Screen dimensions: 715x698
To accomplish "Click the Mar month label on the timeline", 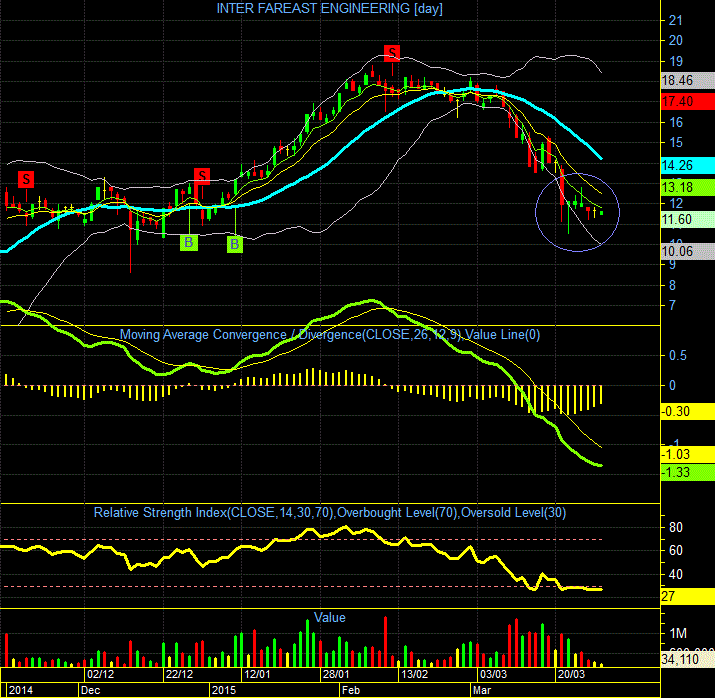I will click(x=482, y=690).
